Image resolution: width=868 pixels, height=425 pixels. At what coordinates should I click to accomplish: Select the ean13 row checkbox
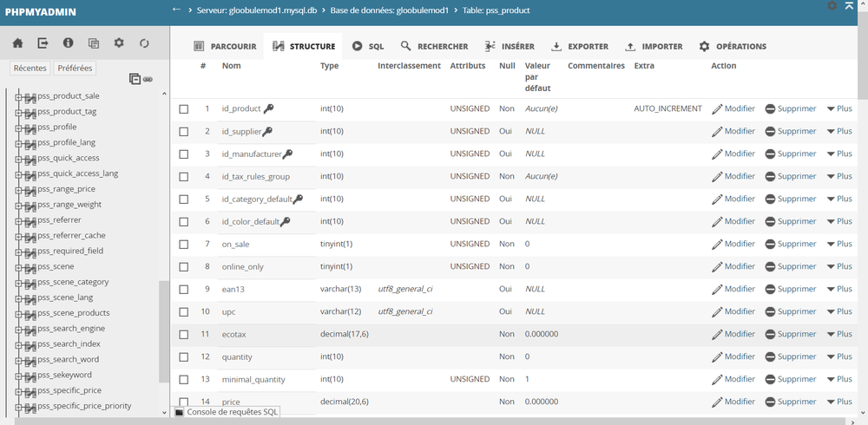184,290
